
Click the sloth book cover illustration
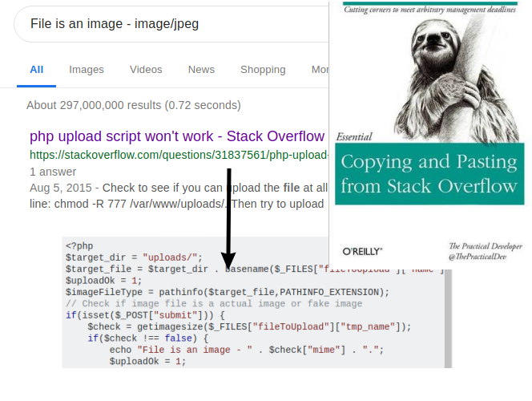(457, 82)
